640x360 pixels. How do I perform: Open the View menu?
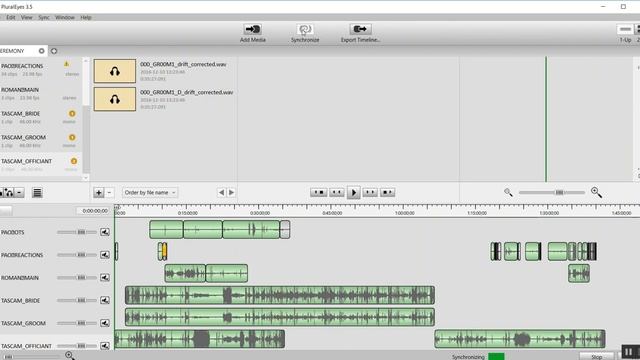click(27, 18)
